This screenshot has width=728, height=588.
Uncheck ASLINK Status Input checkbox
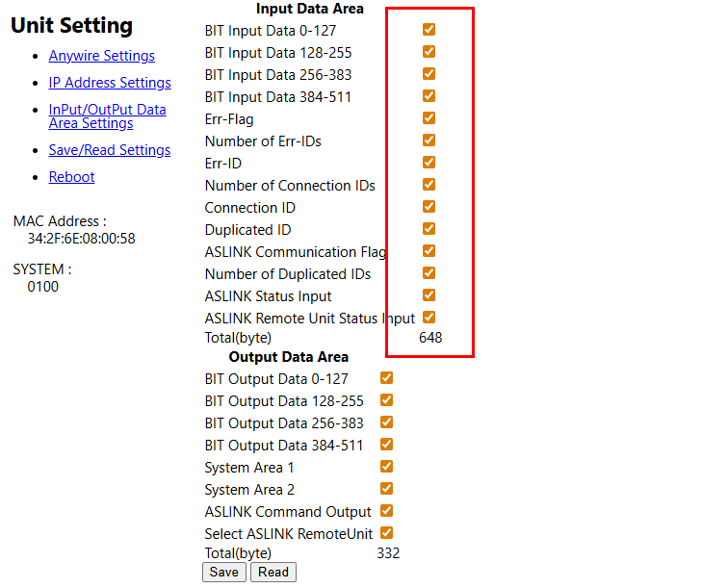tap(429, 295)
